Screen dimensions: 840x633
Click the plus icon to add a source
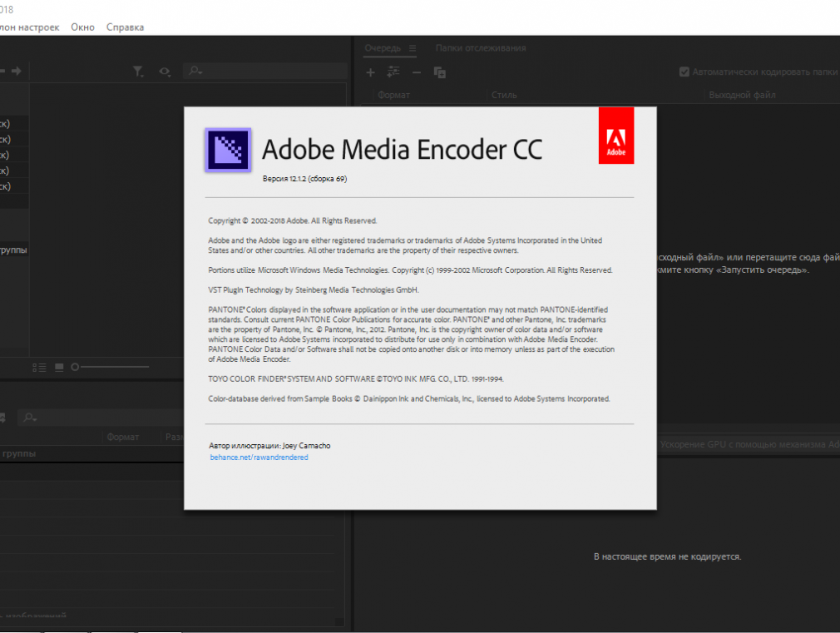point(370,72)
